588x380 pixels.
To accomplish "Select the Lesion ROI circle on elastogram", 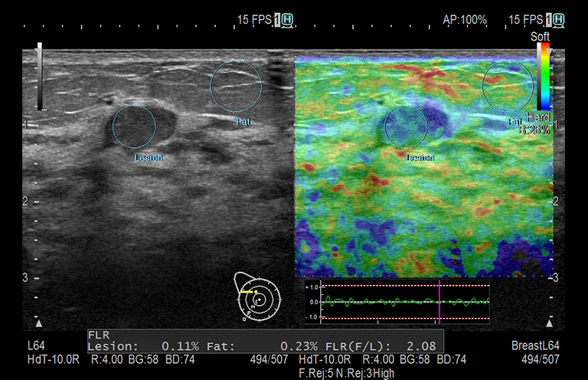I will pos(406,126).
